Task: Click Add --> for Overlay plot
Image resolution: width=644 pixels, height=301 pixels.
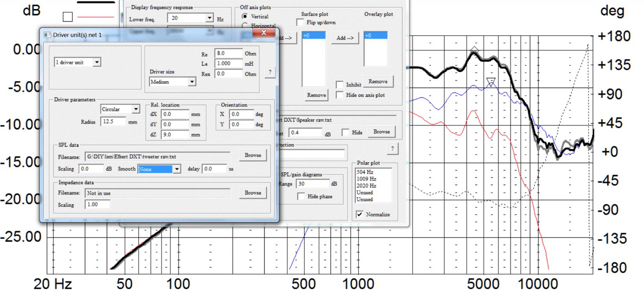Action: click(345, 38)
